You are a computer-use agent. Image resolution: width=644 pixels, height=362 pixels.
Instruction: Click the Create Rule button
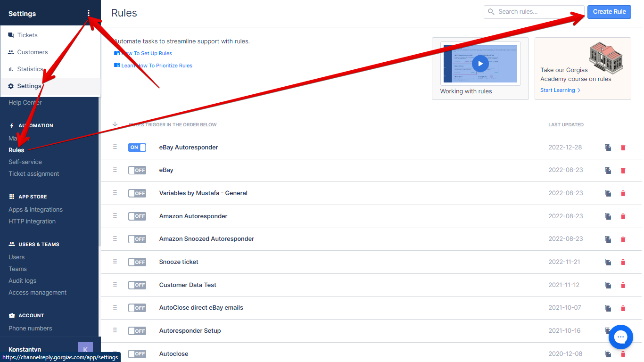pos(609,12)
